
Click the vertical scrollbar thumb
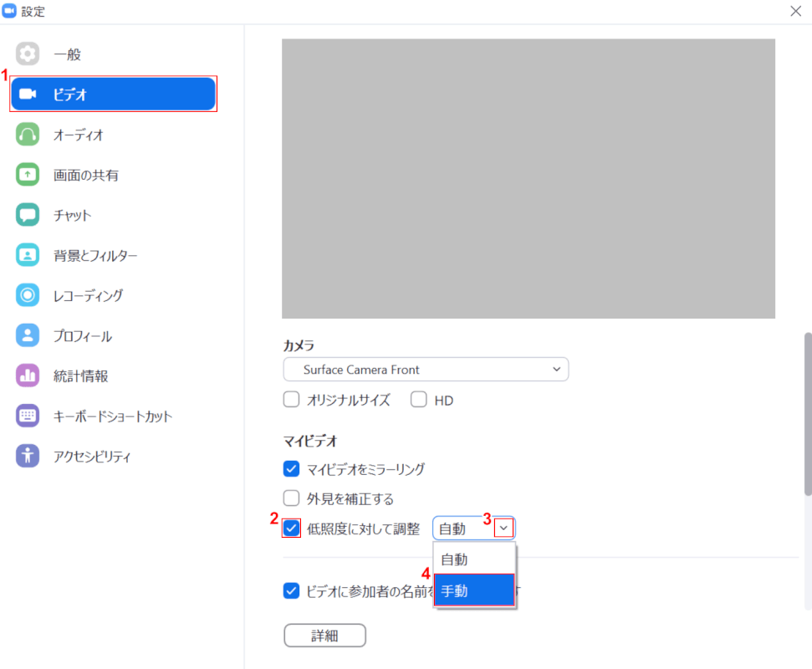click(807, 413)
